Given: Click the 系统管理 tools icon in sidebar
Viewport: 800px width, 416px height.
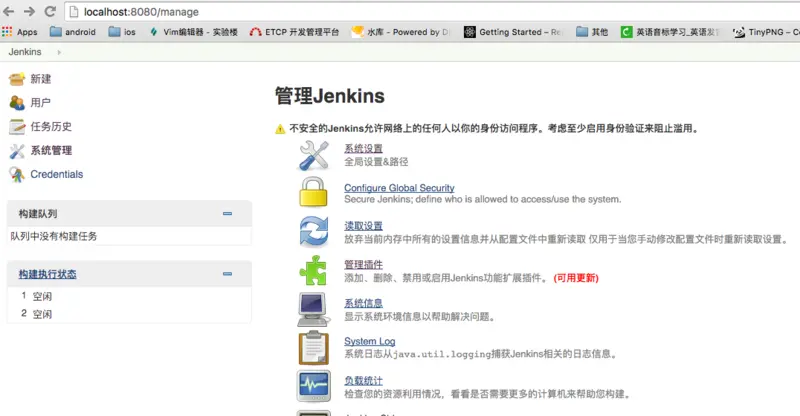Looking at the screenshot, I should point(17,151).
